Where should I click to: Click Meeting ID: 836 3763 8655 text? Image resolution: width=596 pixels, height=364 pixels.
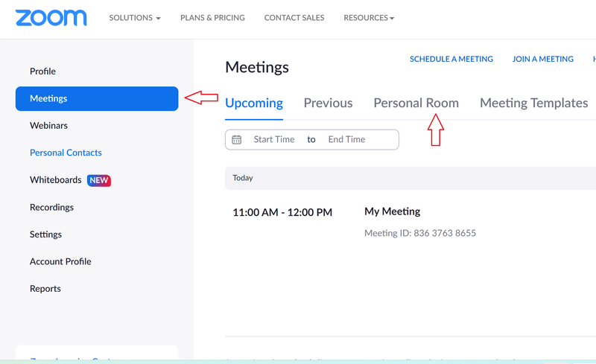420,233
